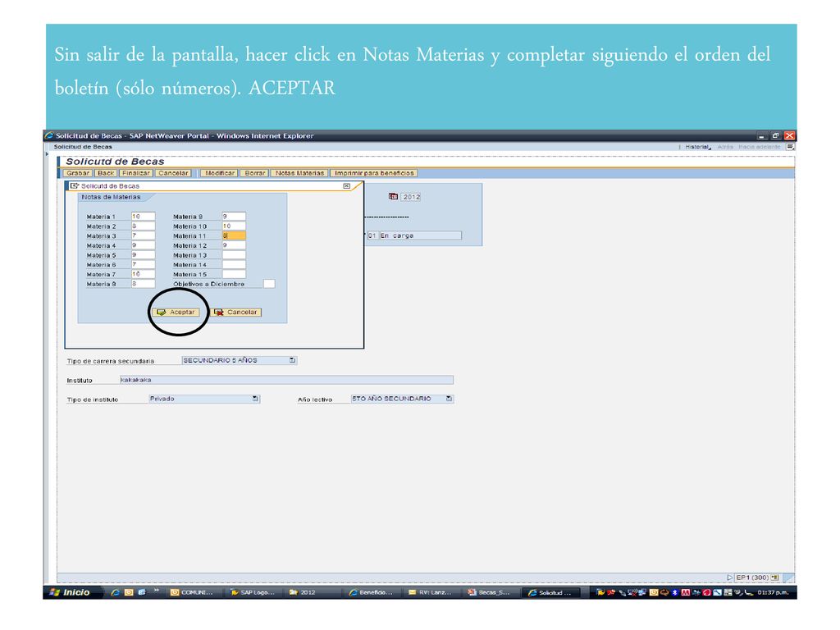Click the Solicitud... taskbar button
The image size is (840, 630).
pyautogui.click(x=550, y=592)
